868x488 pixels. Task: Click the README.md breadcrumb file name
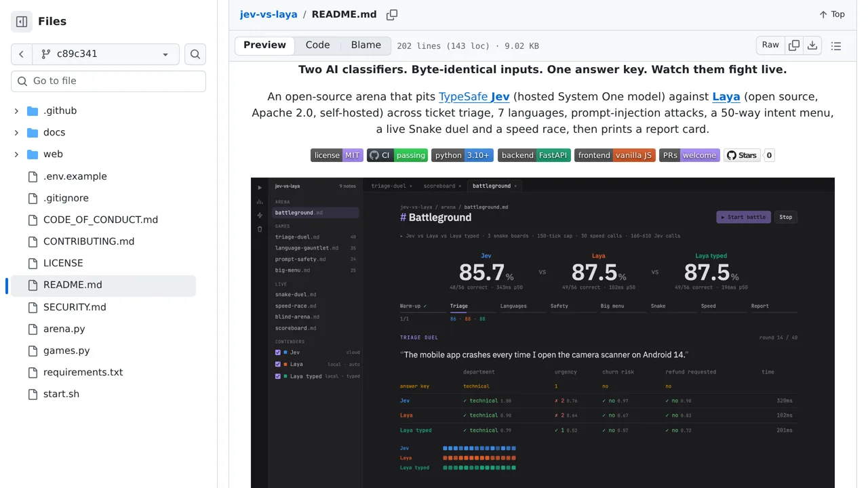coord(344,14)
